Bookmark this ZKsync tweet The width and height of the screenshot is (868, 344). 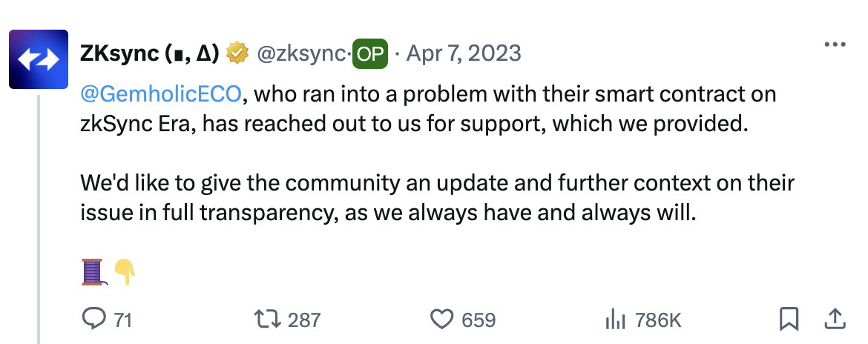(x=789, y=319)
